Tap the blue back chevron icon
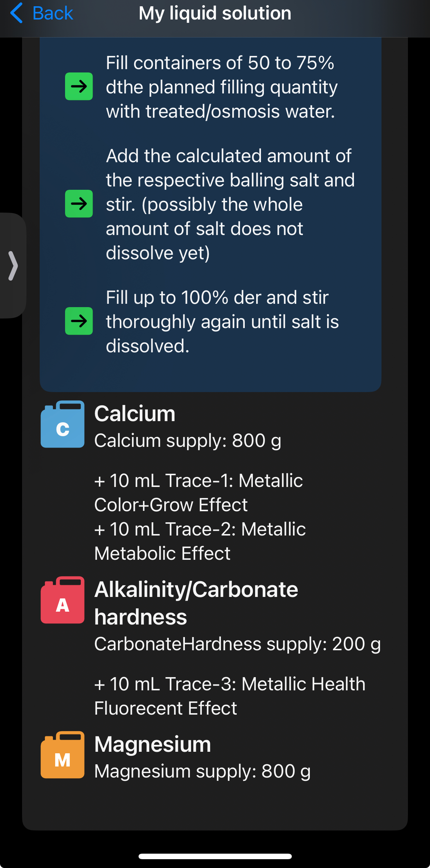430x868 pixels. click(x=17, y=13)
